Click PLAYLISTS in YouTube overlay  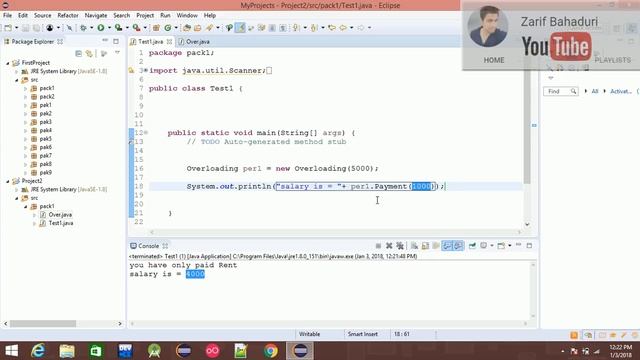[x=612, y=60]
